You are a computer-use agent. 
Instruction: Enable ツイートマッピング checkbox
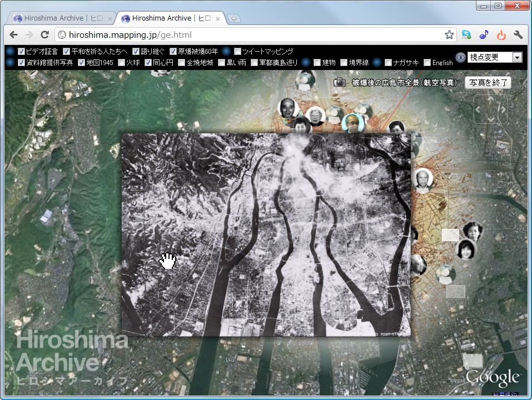pos(237,51)
